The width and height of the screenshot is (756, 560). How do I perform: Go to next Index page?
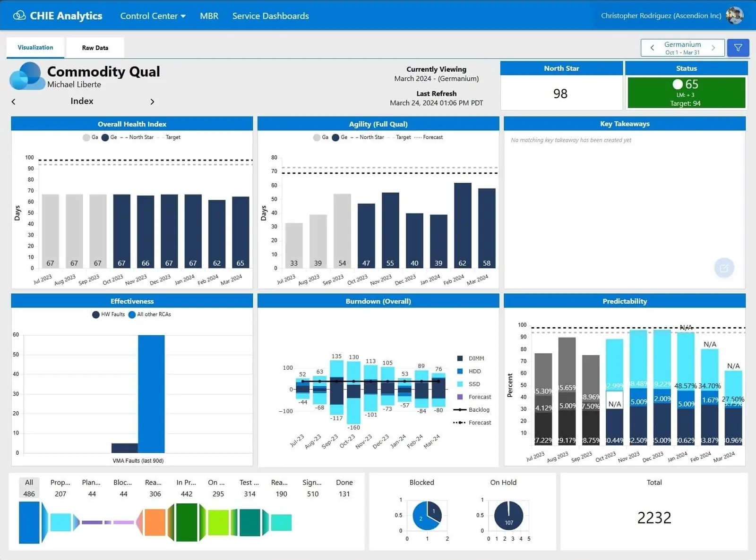(152, 102)
